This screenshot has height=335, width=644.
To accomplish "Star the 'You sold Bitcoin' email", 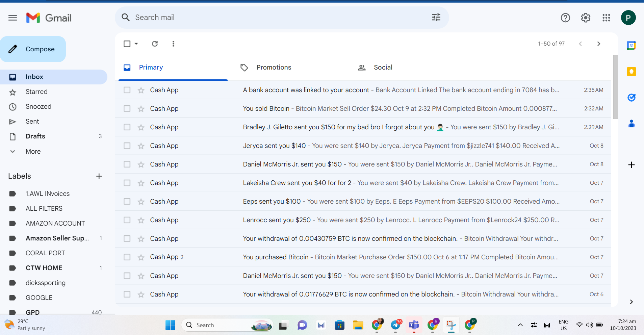I will pos(141,109).
